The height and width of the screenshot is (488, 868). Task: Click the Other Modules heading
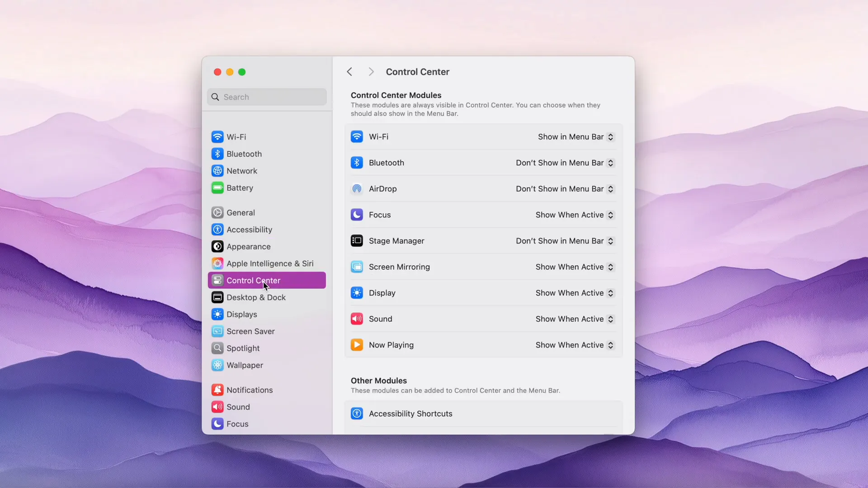tap(379, 381)
